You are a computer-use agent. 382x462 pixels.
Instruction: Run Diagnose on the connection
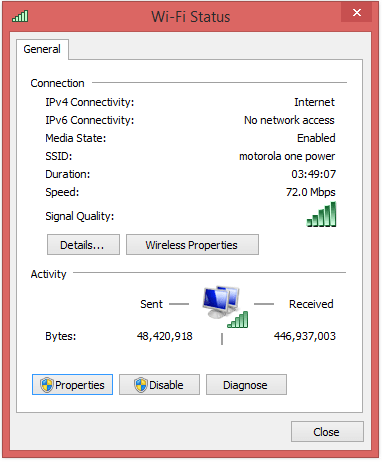point(246,385)
